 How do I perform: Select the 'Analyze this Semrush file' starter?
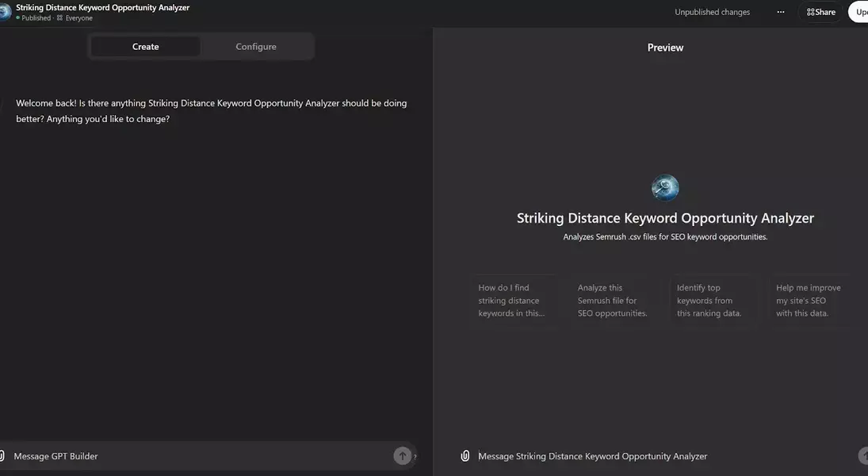[613, 301]
